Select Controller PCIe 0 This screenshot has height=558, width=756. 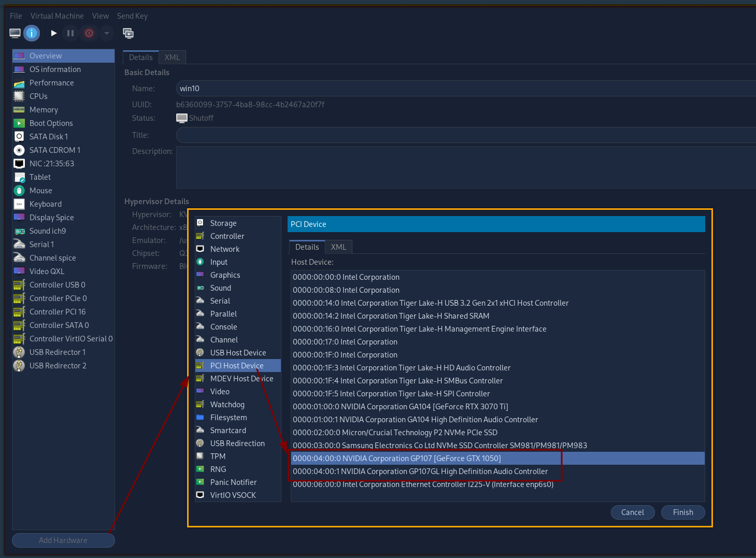pos(63,298)
